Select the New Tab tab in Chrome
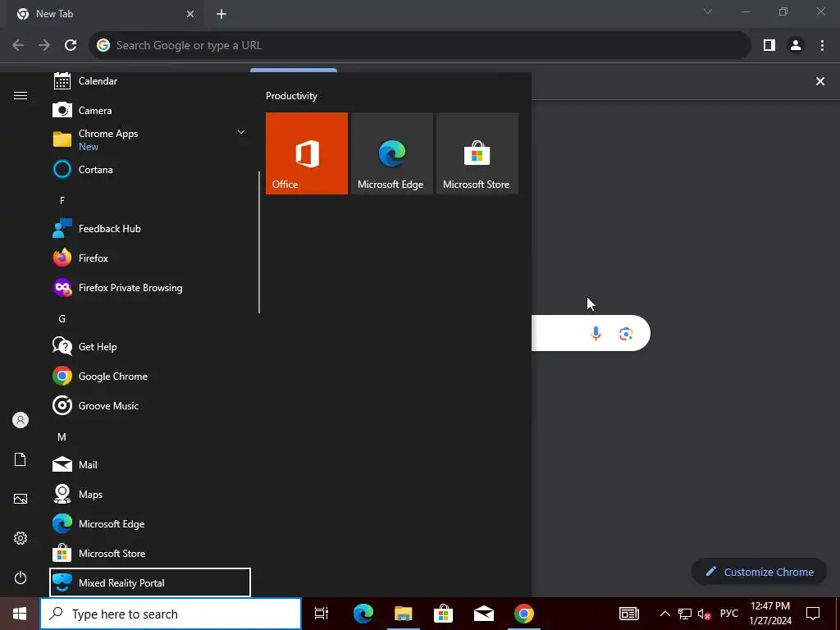This screenshot has width=840, height=630. coord(104,14)
